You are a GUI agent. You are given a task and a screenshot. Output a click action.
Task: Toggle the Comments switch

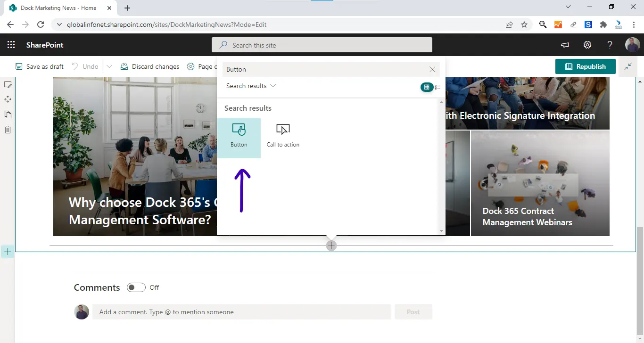point(136,287)
